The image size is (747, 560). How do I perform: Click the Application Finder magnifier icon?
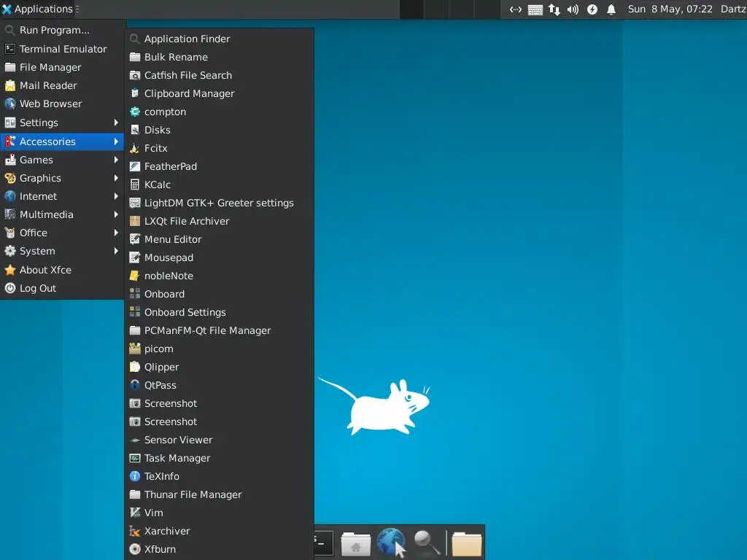pyautogui.click(x=135, y=39)
